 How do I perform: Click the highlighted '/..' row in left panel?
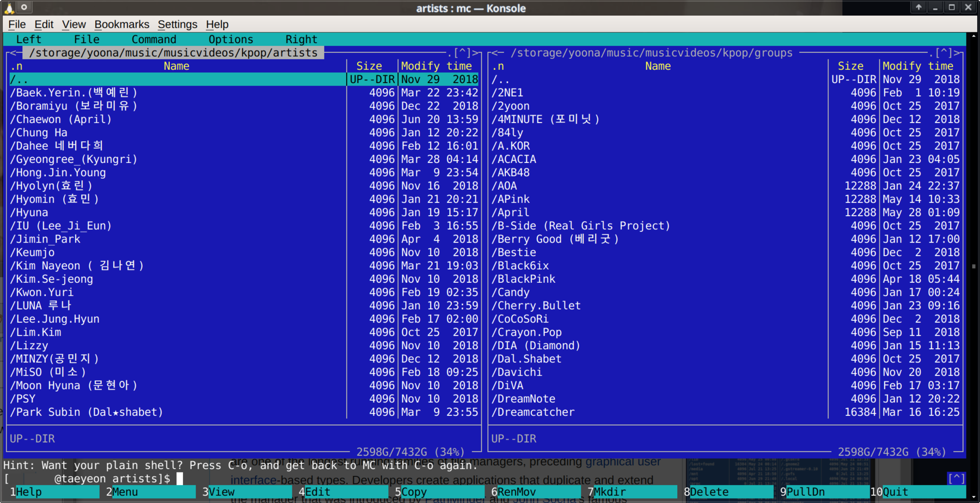tap(243, 80)
